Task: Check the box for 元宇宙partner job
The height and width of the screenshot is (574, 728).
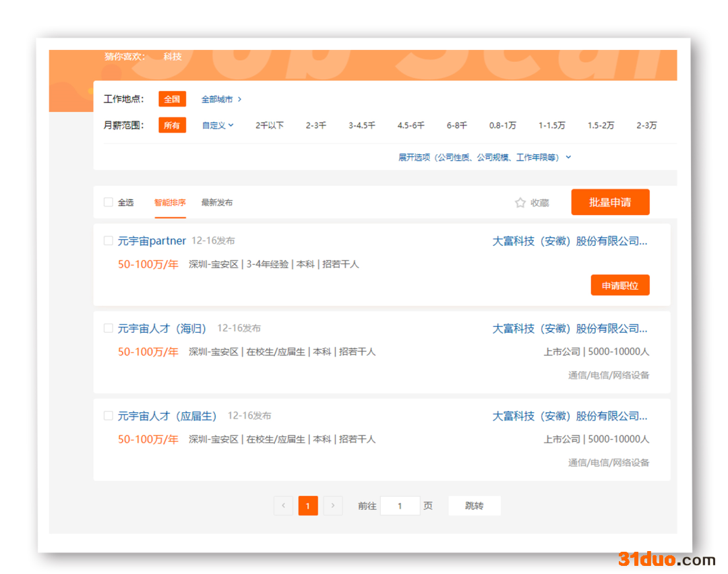Action: (x=109, y=241)
